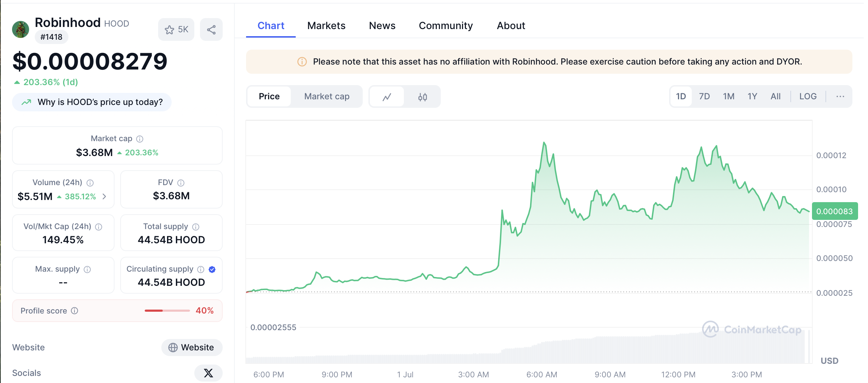
Task: Click the Website link button
Action: click(192, 348)
